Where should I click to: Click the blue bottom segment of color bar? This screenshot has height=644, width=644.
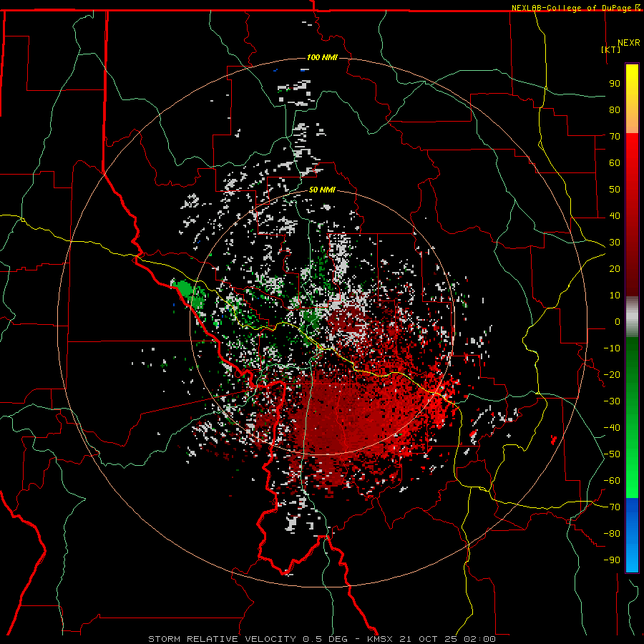pos(632,535)
